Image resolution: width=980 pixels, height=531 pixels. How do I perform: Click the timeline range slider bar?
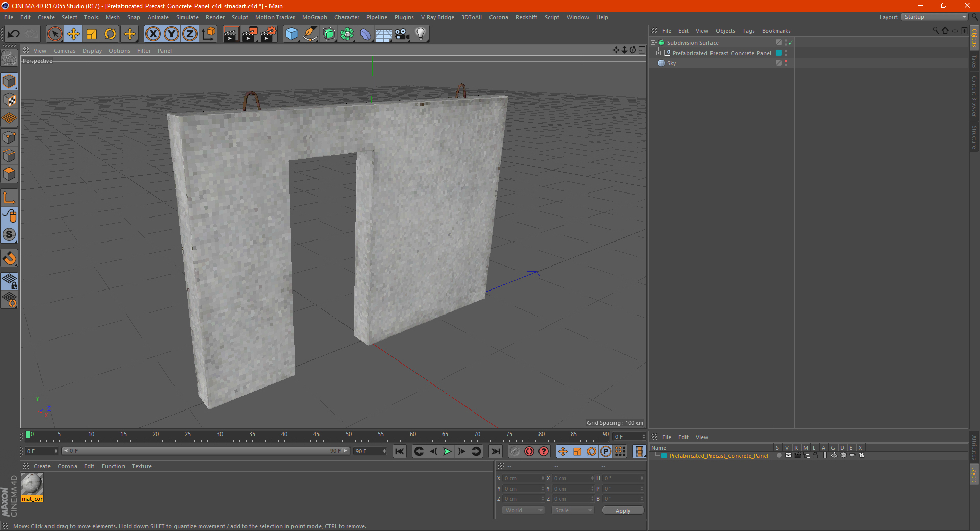pyautogui.click(x=205, y=451)
